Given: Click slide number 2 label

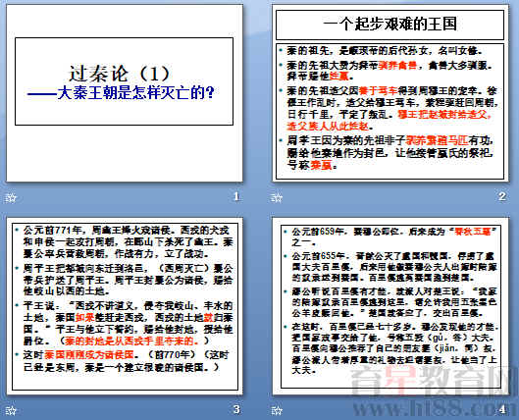Looking at the screenshot, I should [502, 196].
